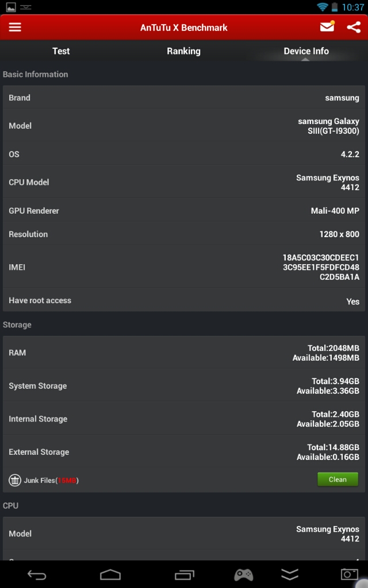Switch to the Ranking tab
The width and height of the screenshot is (368, 588).
(183, 51)
